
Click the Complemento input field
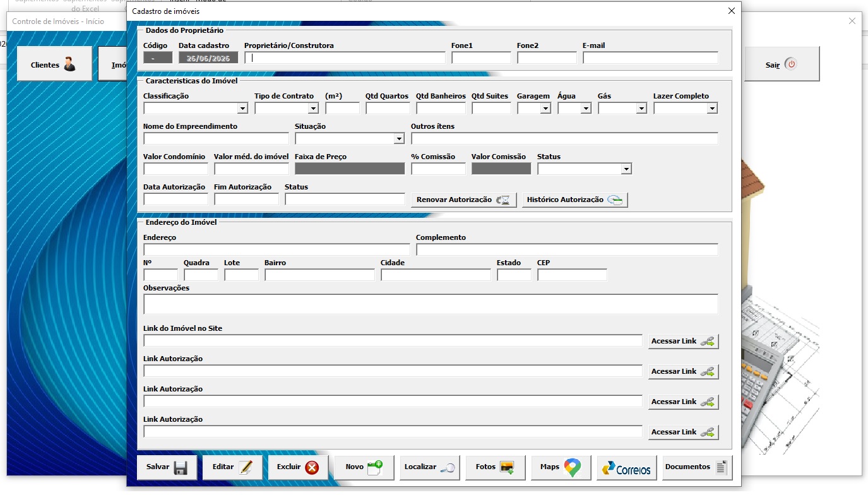pos(567,250)
